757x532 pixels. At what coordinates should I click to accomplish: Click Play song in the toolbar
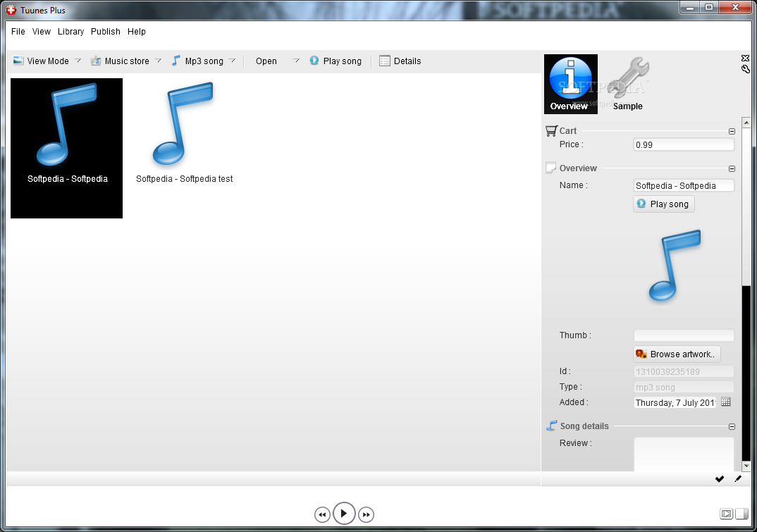[x=336, y=61]
